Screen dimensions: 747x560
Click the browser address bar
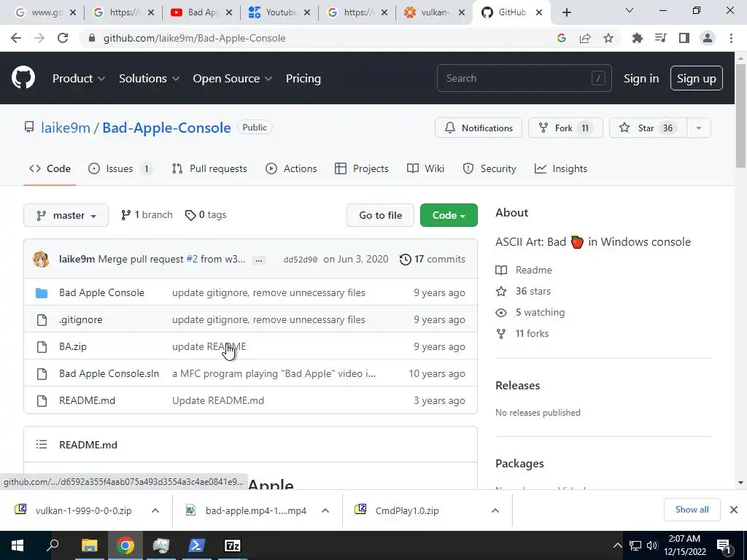320,38
